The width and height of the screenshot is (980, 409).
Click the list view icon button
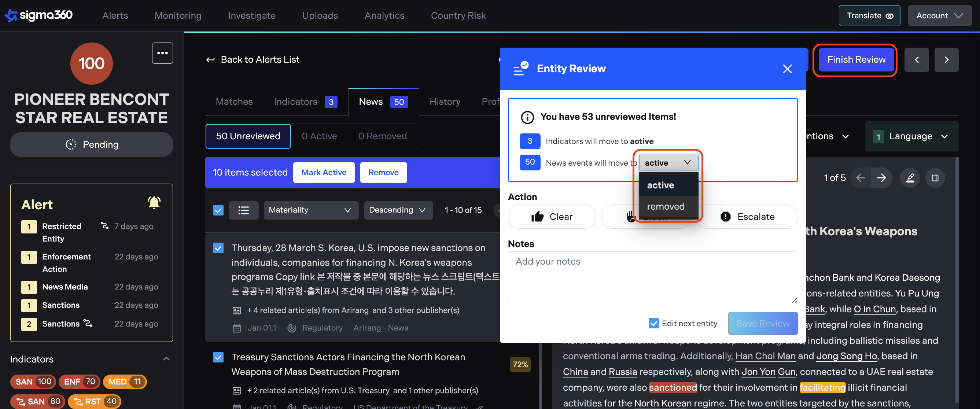[x=243, y=210]
